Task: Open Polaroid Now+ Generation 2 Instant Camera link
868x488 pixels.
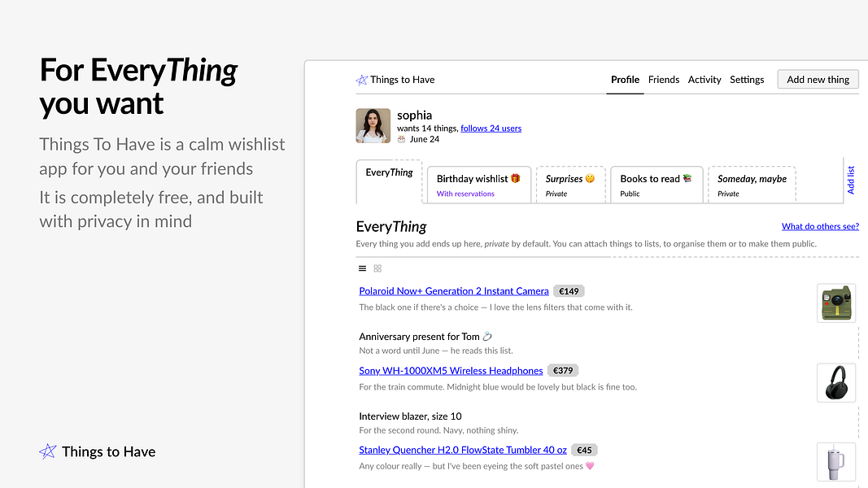Action: point(454,291)
